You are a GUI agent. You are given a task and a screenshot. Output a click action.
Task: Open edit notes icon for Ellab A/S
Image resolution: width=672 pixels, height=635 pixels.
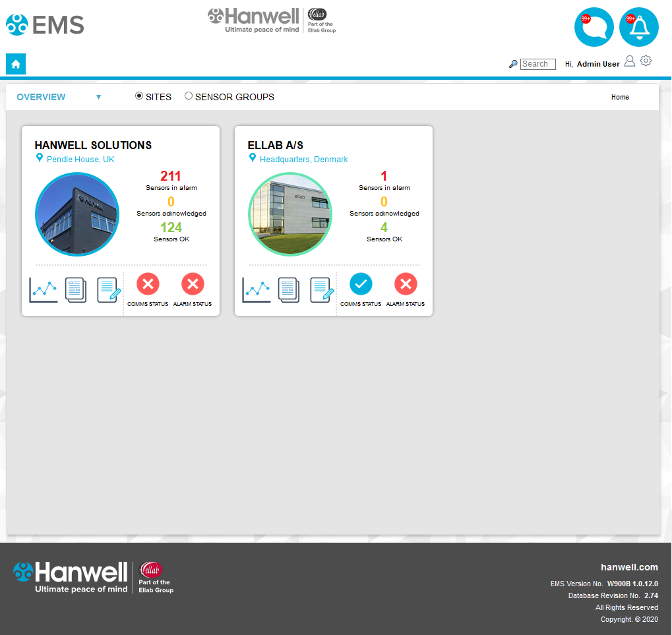[322, 290]
